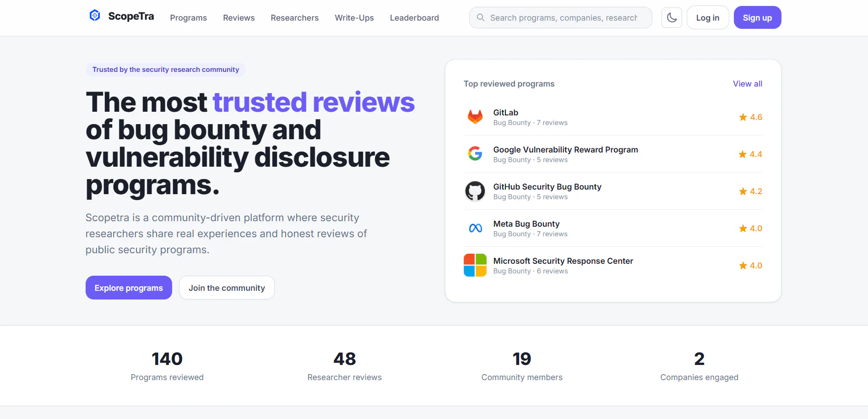Viewport: 868px width, 419px height.
Task: Click the ScopeTra hexagon logo icon
Action: click(x=95, y=16)
